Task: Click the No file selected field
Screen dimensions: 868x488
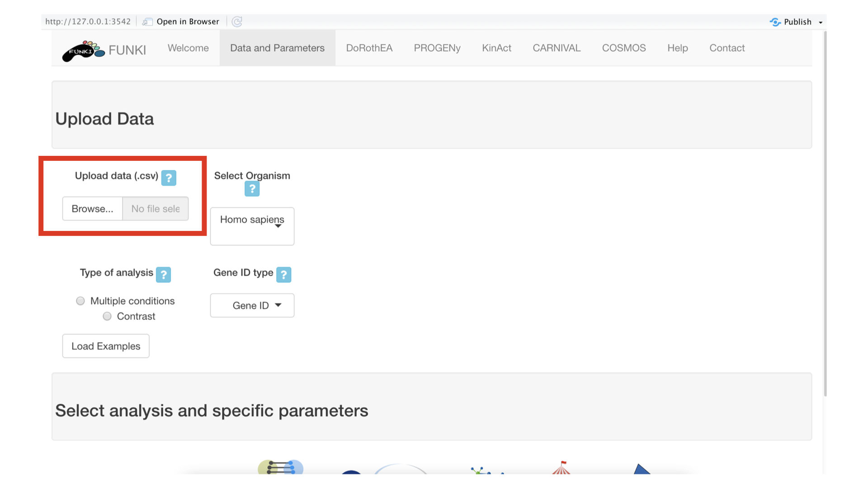Action: coord(156,209)
